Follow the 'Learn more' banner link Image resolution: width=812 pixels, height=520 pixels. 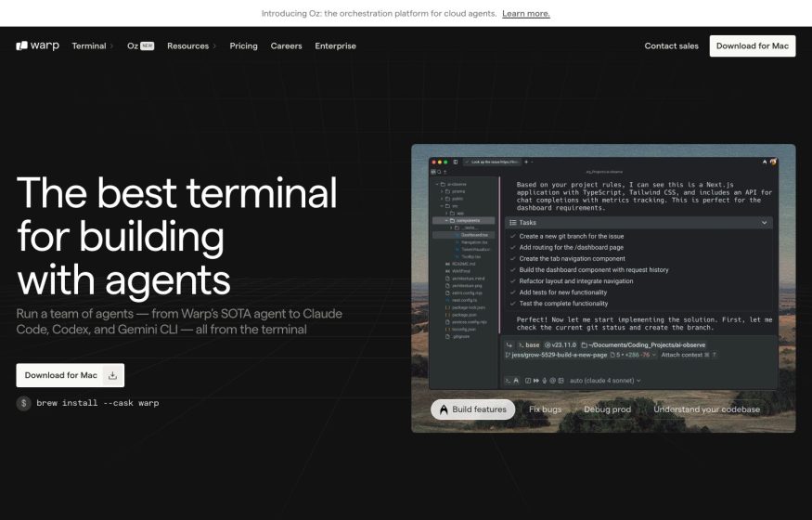tap(525, 14)
